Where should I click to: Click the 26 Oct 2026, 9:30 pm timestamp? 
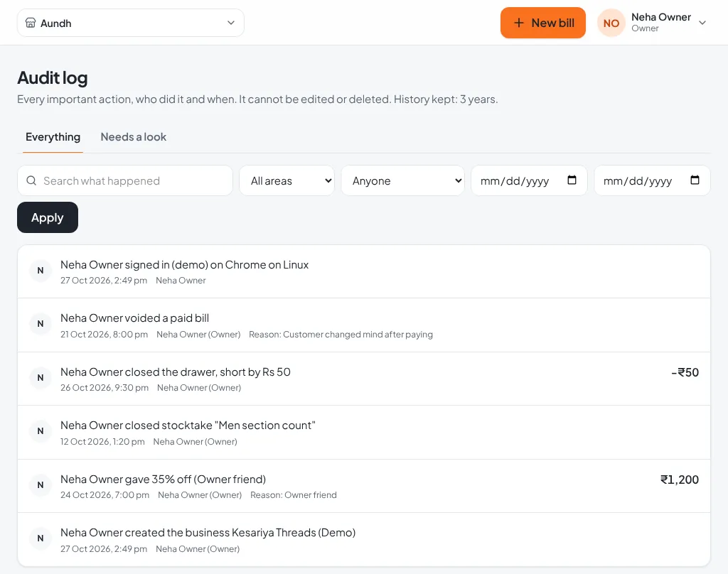pyautogui.click(x=105, y=387)
